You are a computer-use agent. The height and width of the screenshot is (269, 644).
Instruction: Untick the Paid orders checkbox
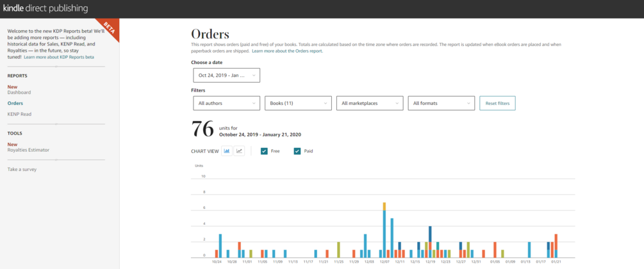coord(297,151)
